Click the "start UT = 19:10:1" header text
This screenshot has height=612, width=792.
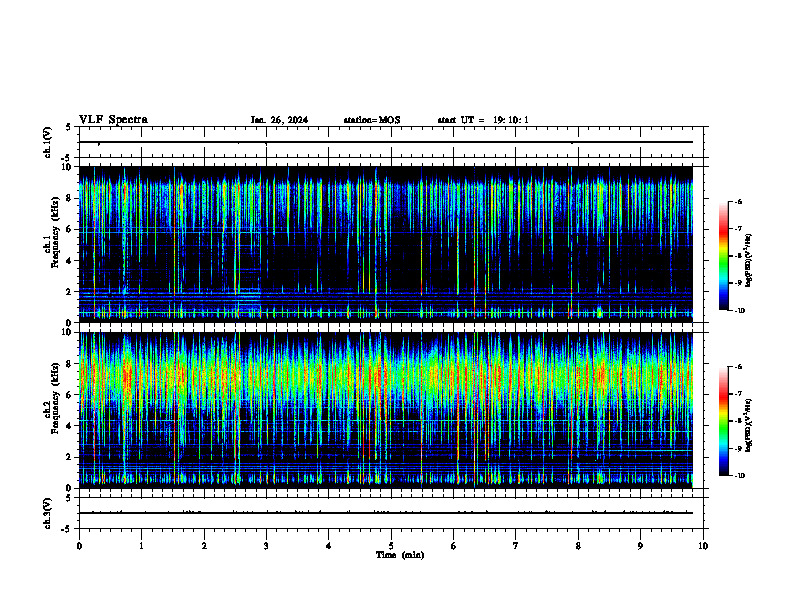click(483, 120)
